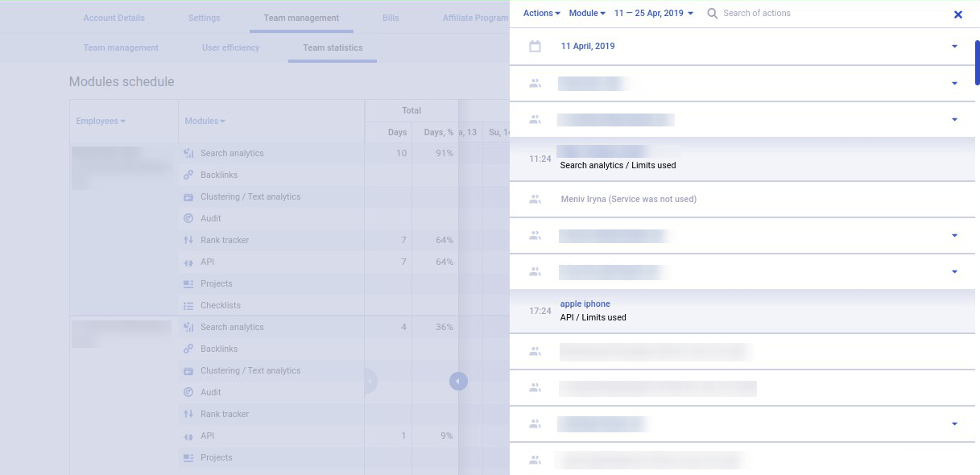Go to the Settings tab
The image size is (980, 475).
[x=204, y=18]
